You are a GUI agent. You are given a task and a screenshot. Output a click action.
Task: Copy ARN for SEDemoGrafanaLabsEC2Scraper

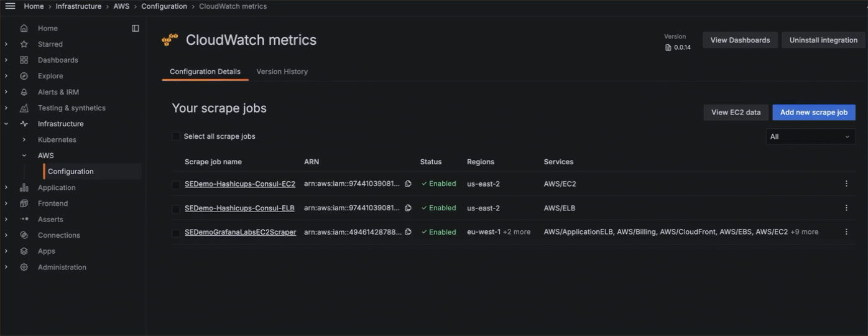408,232
